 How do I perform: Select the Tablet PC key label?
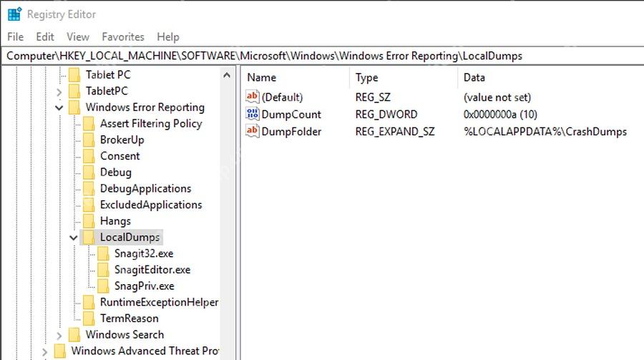[108, 75]
